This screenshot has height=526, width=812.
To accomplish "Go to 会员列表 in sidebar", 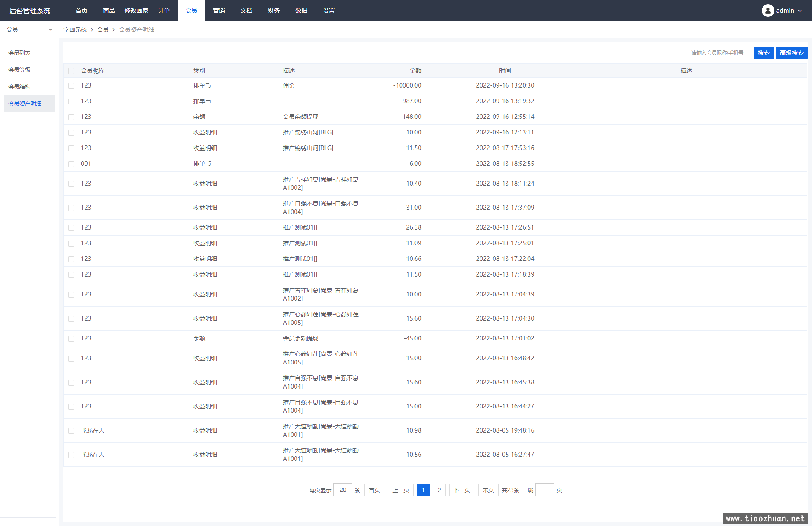I will pos(19,53).
